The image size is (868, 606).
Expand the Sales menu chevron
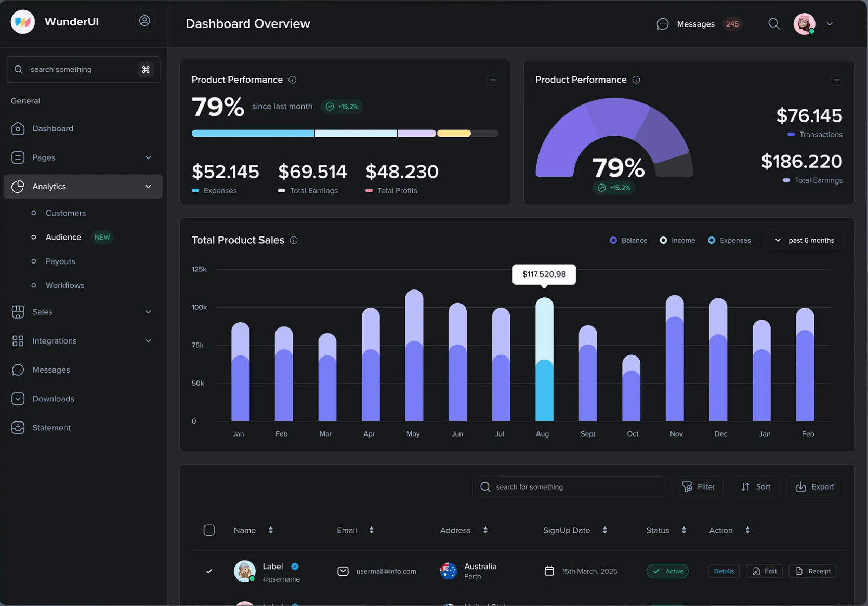(x=148, y=312)
